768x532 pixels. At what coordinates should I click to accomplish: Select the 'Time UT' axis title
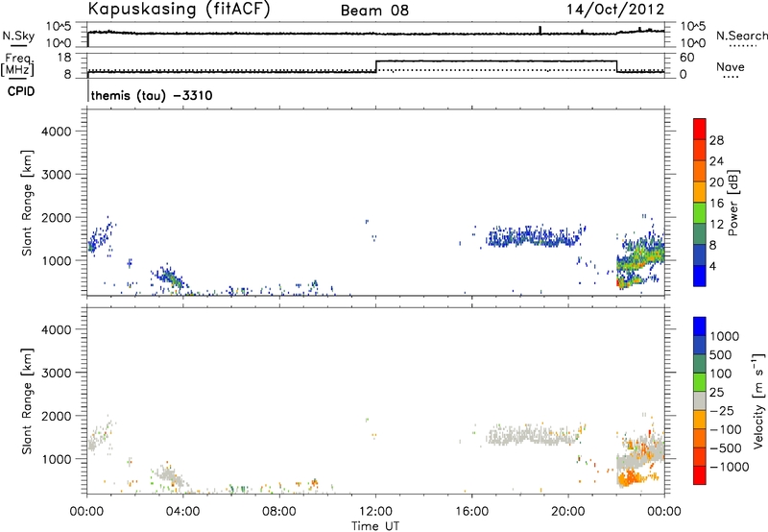click(375, 526)
